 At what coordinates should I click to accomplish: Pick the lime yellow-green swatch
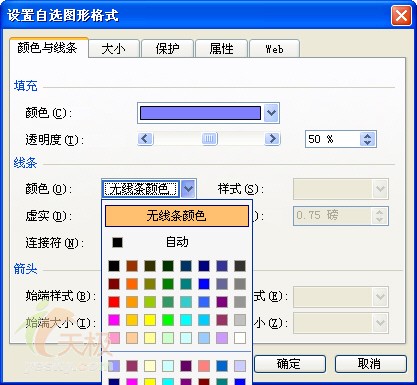(x=150, y=302)
